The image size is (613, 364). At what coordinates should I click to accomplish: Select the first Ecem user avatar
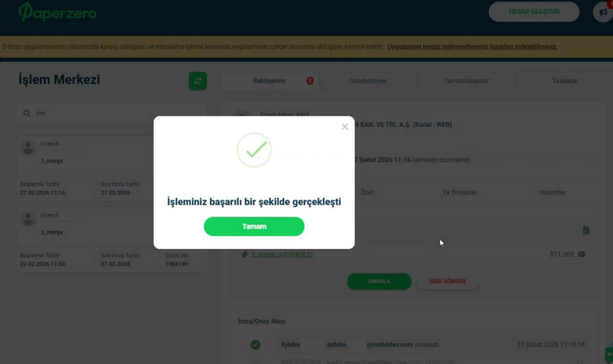pos(28,148)
